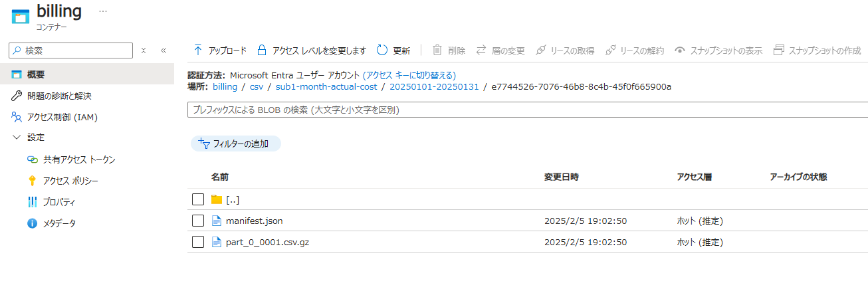
Task: Click the lock icon for アクセス レベルを変更します
Action: click(262, 50)
